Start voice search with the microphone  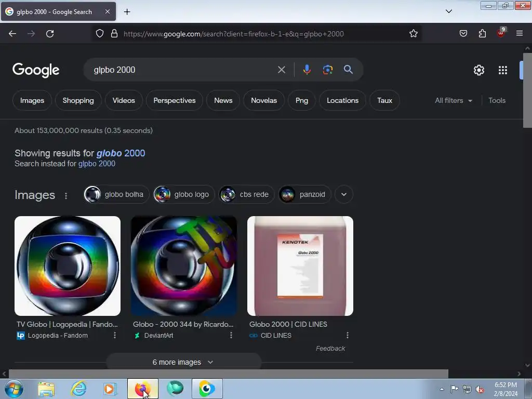307,70
